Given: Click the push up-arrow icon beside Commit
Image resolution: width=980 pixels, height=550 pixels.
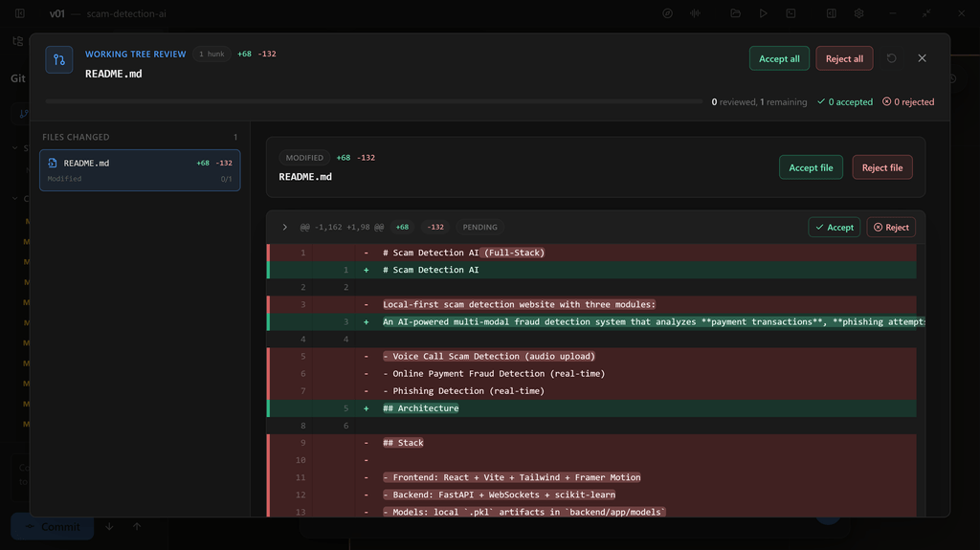Looking at the screenshot, I should click(x=137, y=527).
